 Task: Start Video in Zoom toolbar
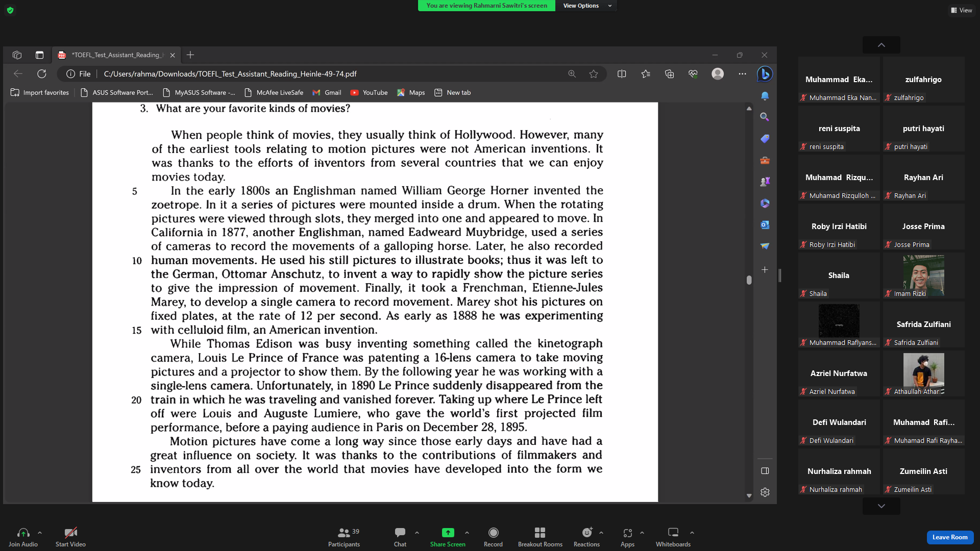[70, 537]
